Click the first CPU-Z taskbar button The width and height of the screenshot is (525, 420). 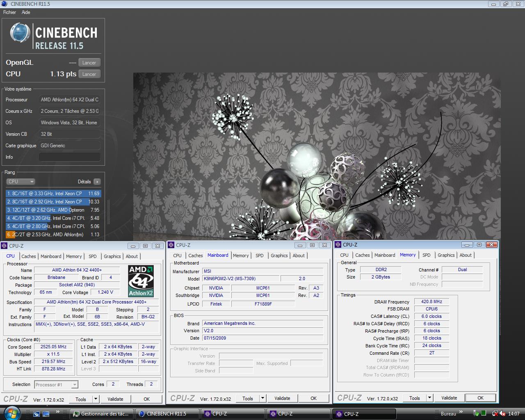(233, 414)
